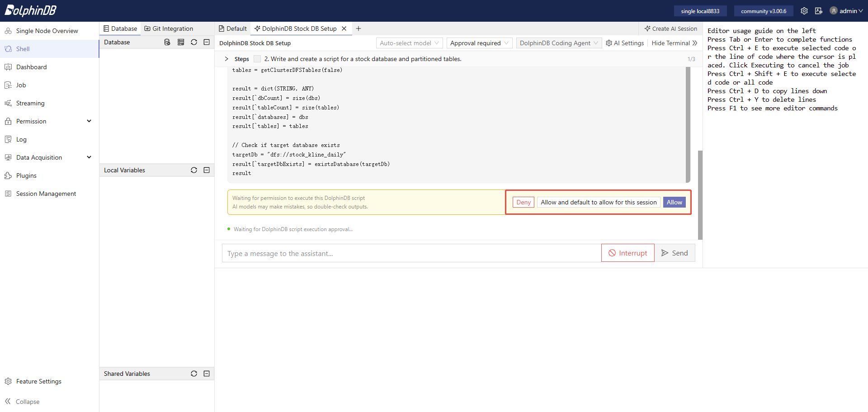This screenshot has height=412, width=868.
Task: Add a new tab with plus icon
Action: pos(359,28)
